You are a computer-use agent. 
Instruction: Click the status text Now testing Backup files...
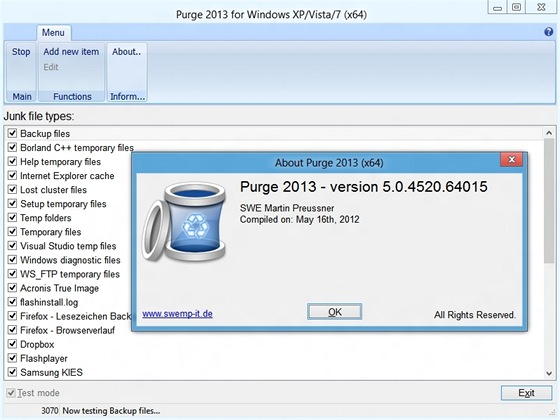(111, 411)
